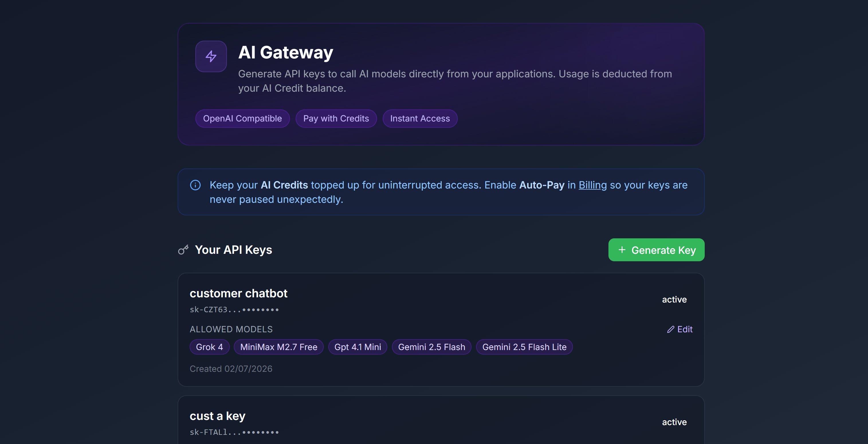Click the active status of customer chatbot
The image size is (868, 444).
[674, 299]
